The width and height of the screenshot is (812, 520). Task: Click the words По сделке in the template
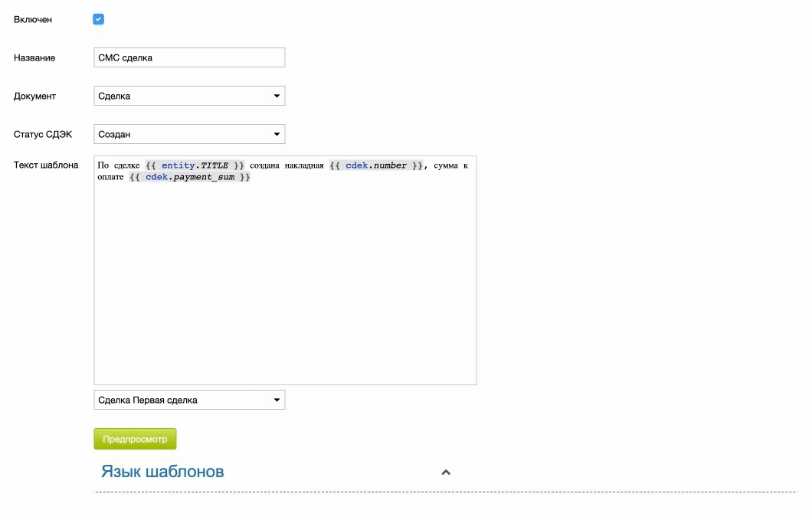coord(119,165)
